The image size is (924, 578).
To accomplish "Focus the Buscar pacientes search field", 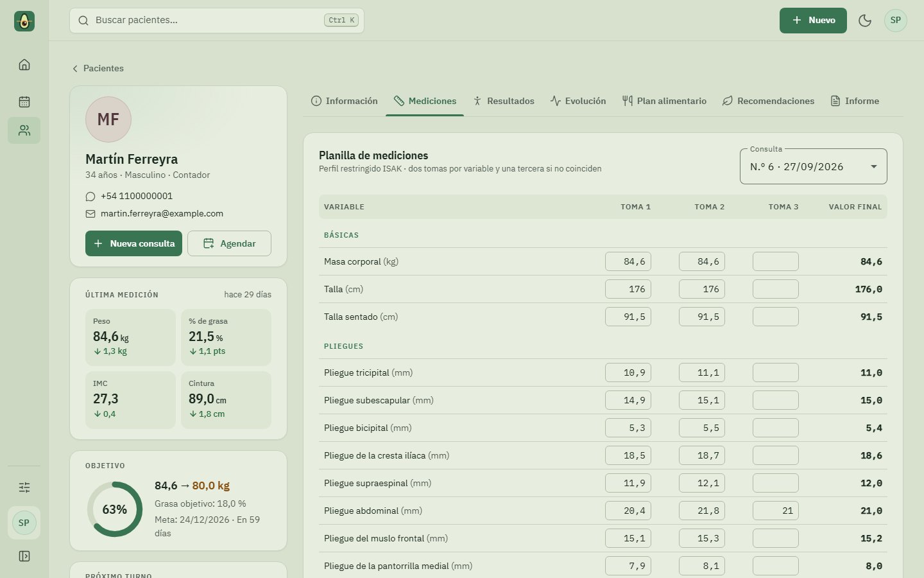I will click(217, 21).
